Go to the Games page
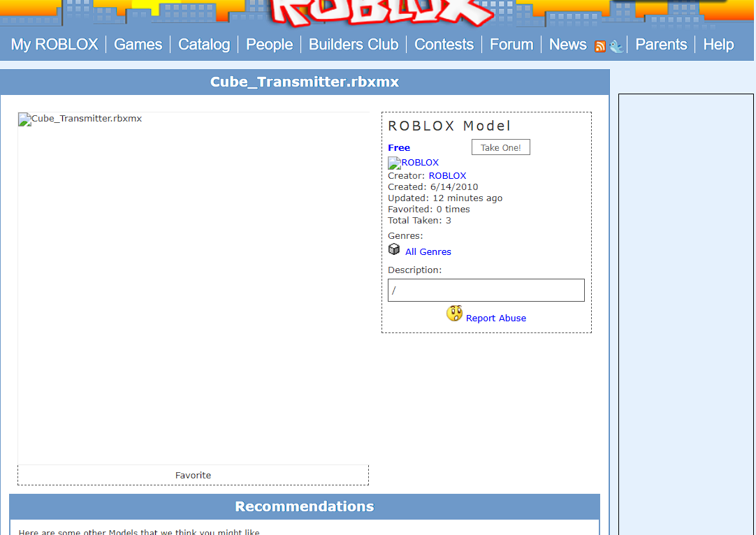The height and width of the screenshot is (535, 756). (x=138, y=45)
